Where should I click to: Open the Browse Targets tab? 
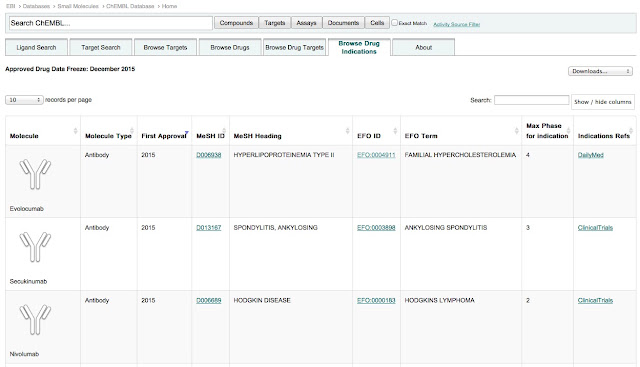coord(165,47)
